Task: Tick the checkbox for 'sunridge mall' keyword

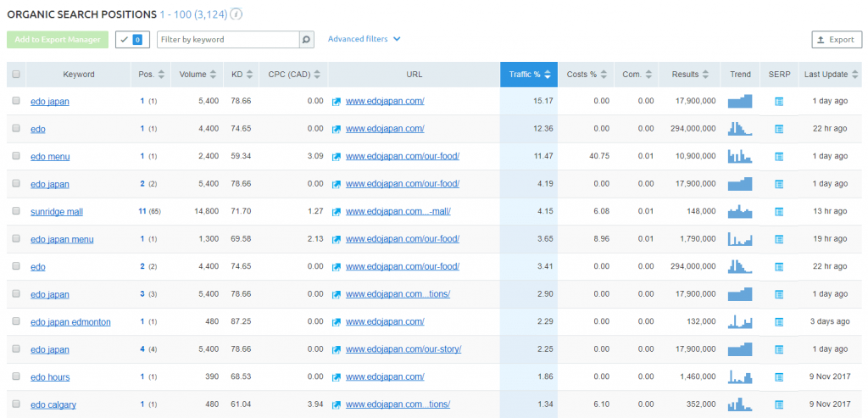Action: pos(16,211)
